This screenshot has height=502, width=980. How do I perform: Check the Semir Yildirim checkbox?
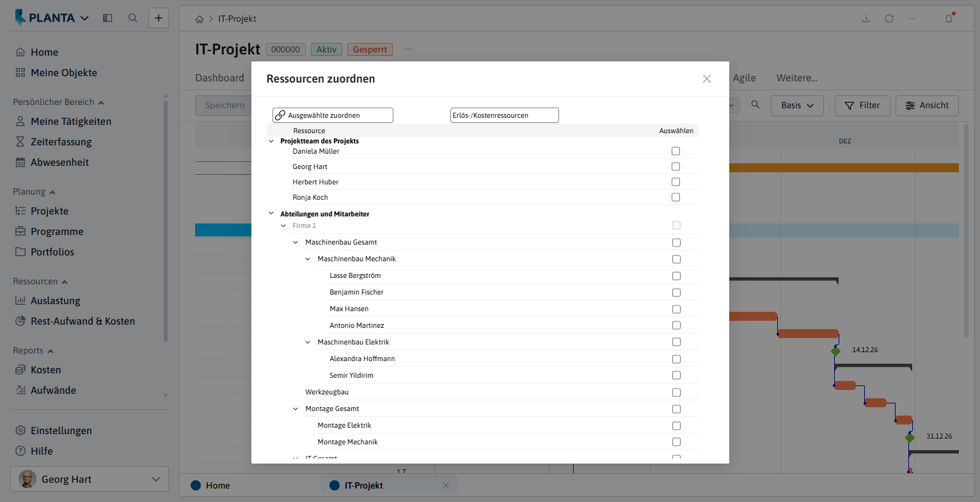[x=676, y=375]
